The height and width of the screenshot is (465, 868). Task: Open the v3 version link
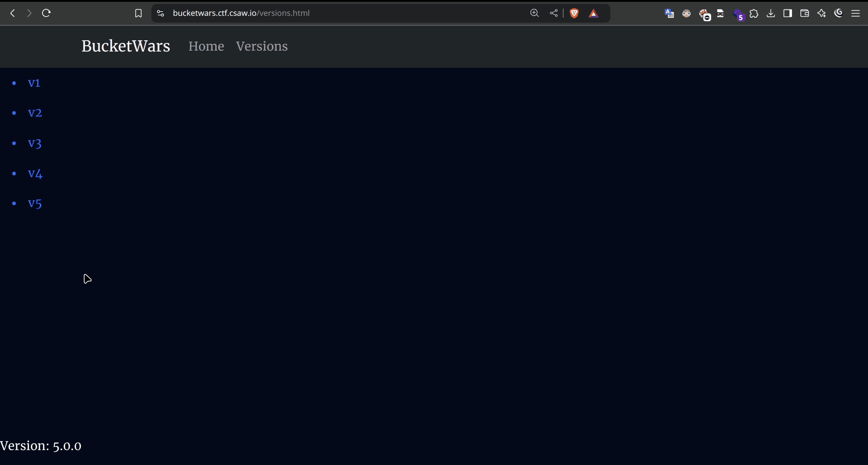[34, 143]
